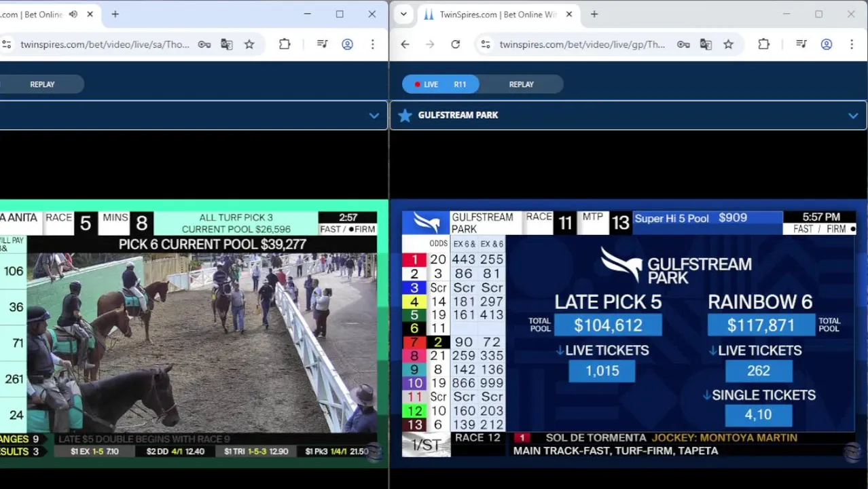Expand the left window track dropdown
The width and height of the screenshot is (868, 489).
click(374, 115)
